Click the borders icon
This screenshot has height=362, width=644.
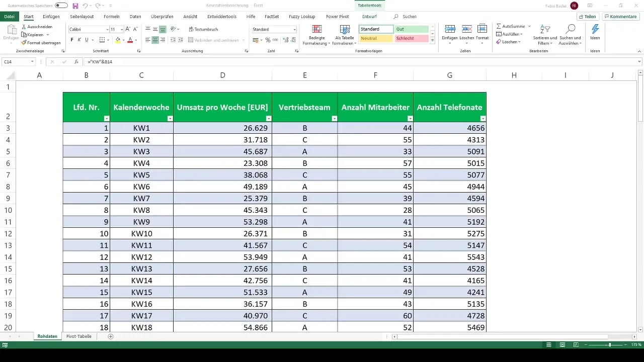click(102, 40)
